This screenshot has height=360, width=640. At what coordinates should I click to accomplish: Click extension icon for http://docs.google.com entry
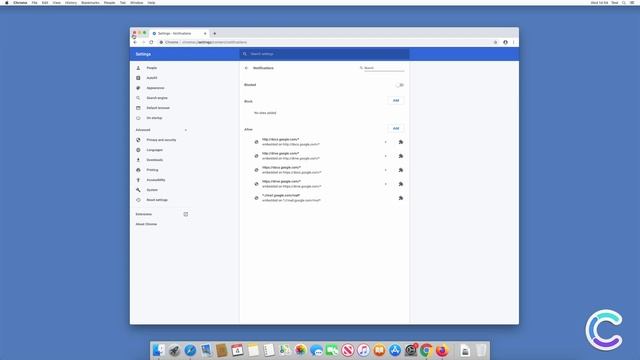[x=401, y=142]
